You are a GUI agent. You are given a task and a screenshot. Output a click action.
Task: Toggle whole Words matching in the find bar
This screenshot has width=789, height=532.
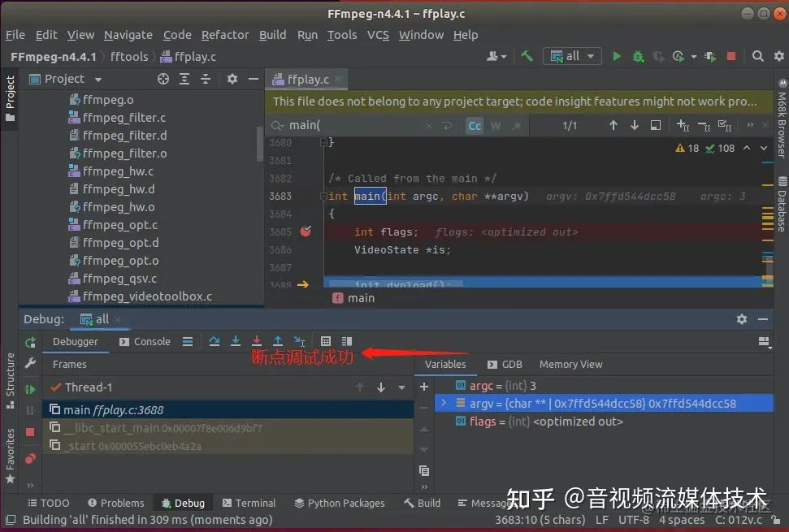(x=495, y=125)
